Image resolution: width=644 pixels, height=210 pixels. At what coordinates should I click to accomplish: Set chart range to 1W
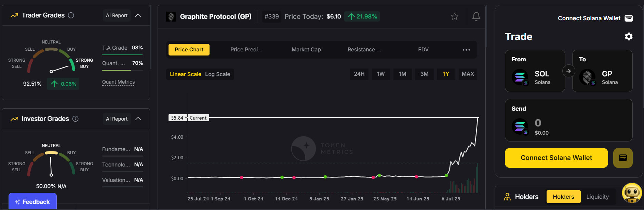click(x=381, y=74)
